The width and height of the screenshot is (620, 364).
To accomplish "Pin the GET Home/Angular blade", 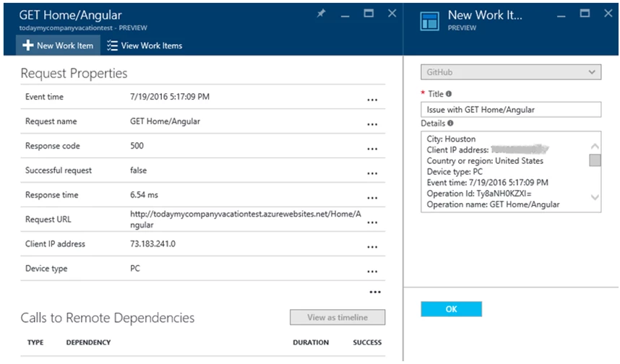I will pyautogui.click(x=321, y=14).
